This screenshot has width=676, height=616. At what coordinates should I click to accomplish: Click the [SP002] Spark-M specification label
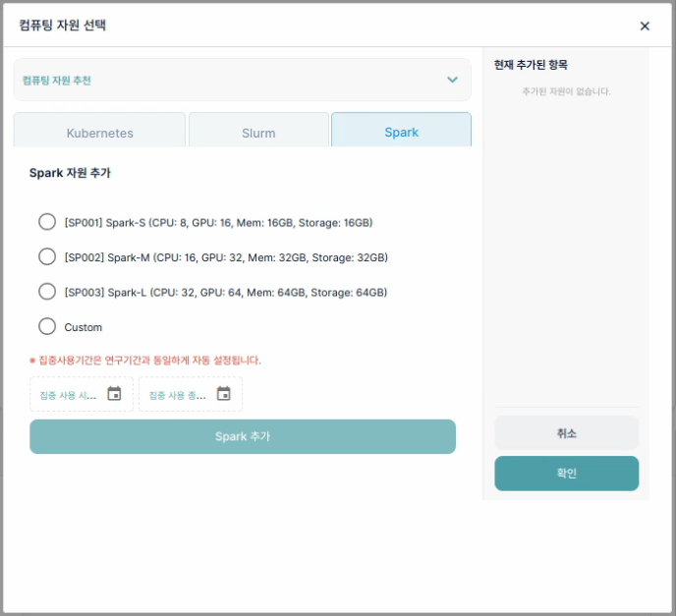(226, 257)
